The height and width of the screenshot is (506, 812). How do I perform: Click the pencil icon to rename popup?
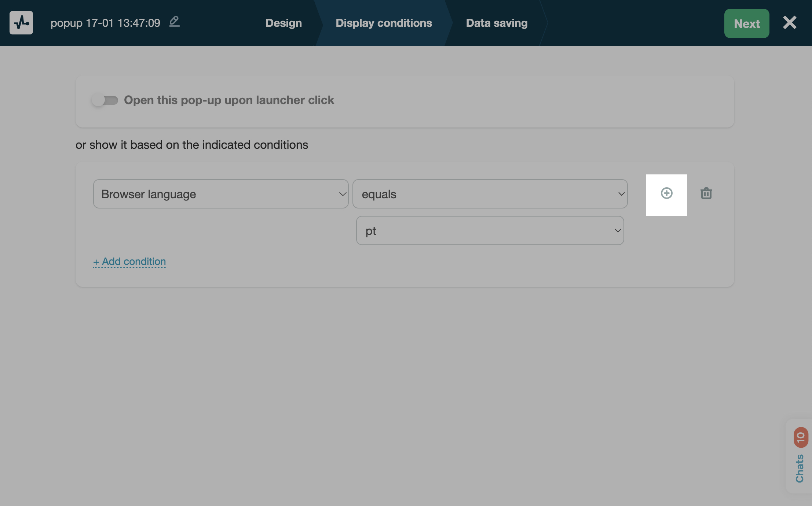tap(174, 22)
